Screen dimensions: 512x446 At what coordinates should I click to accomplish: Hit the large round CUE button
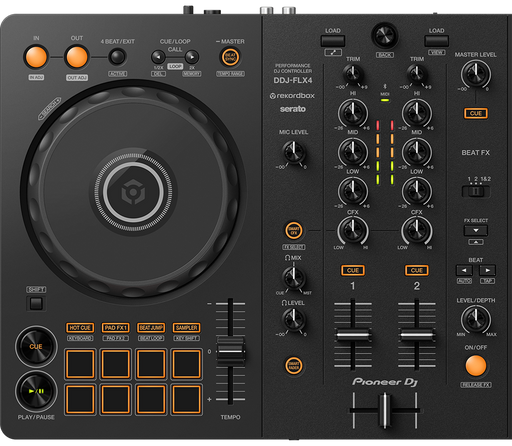click(x=36, y=346)
